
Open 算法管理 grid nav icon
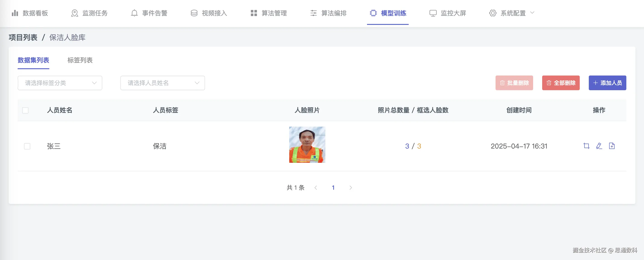coord(254,13)
